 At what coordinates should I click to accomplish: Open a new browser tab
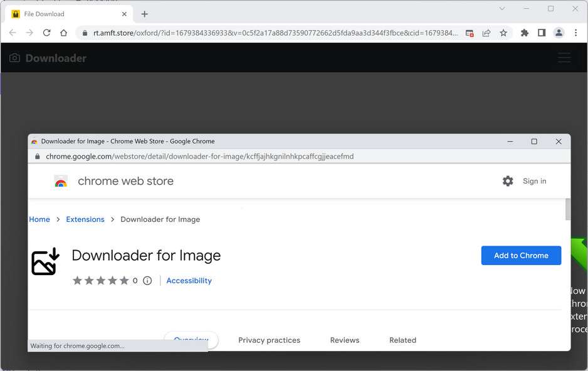[x=145, y=14]
